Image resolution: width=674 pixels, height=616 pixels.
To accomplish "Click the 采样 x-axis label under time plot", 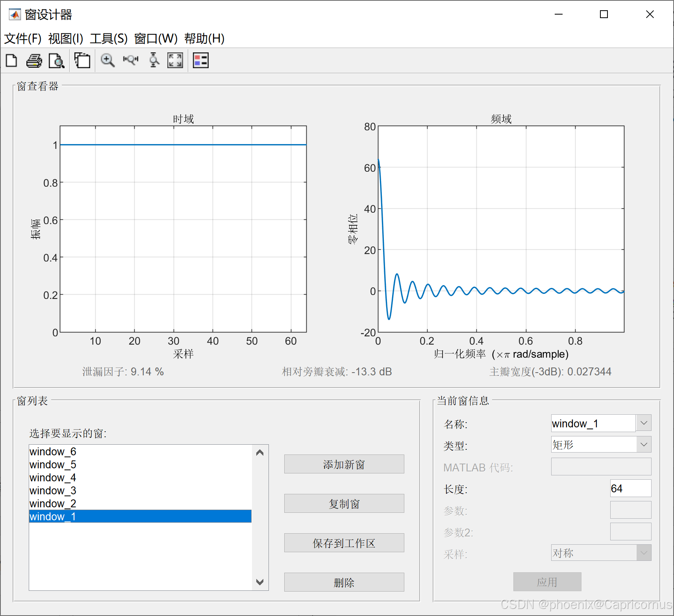I will click(183, 354).
